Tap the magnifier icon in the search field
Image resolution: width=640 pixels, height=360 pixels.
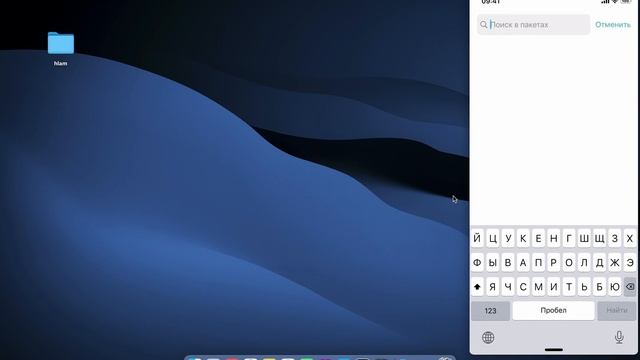point(484,24)
